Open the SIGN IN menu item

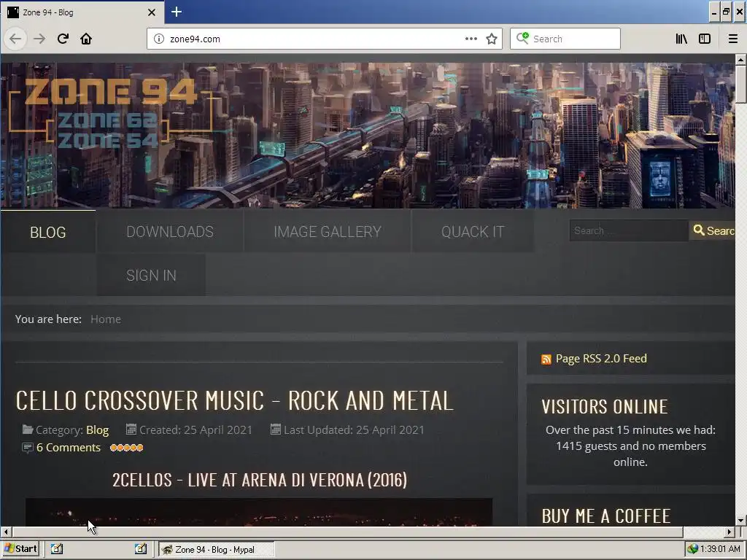coord(151,275)
